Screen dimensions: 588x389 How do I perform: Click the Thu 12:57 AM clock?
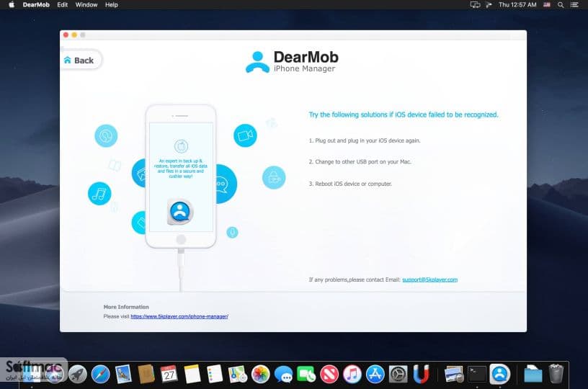coord(517,5)
